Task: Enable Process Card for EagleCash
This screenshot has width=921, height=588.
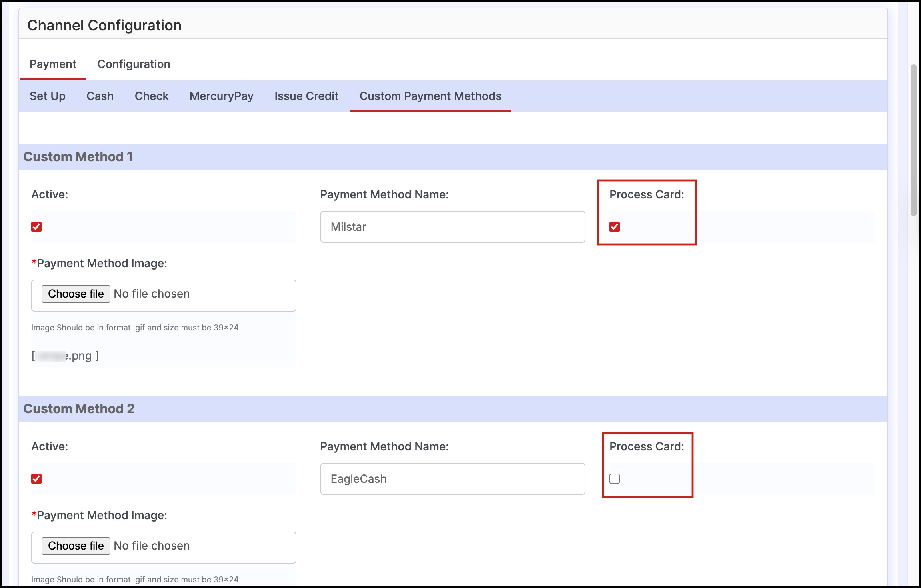Action: (x=615, y=479)
